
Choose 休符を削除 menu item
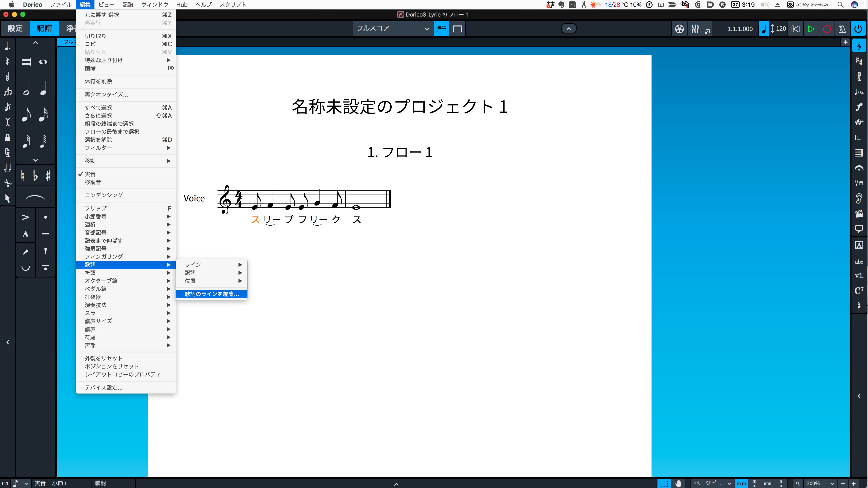tap(126, 81)
